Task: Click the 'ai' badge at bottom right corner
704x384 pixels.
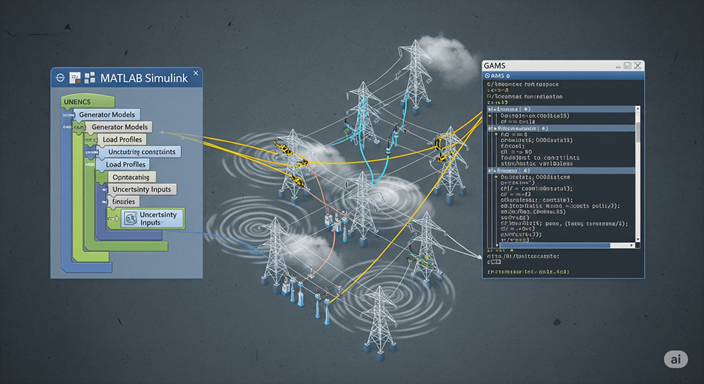Action: [676, 359]
